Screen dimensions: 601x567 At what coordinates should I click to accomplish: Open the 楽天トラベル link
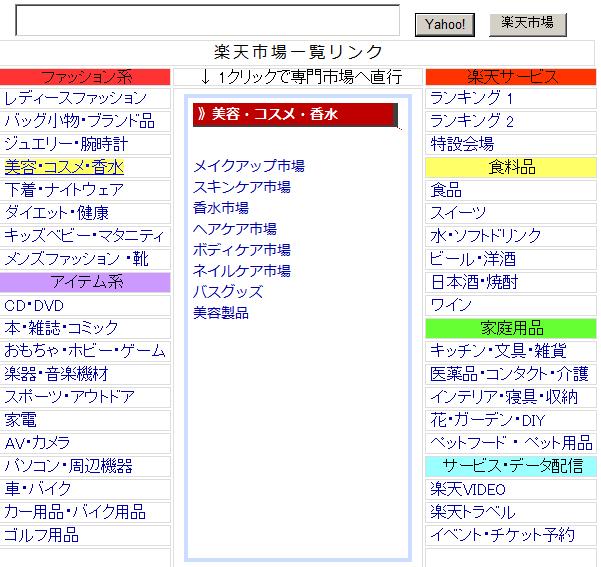click(x=473, y=512)
